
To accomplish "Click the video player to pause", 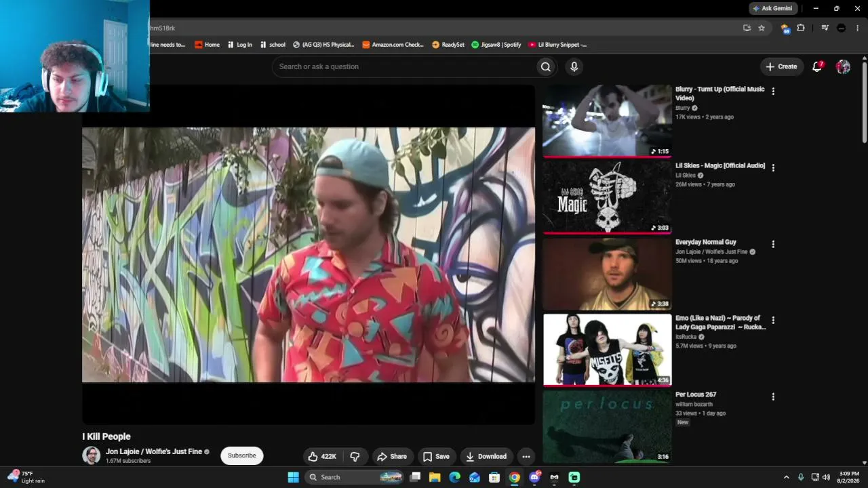I will (x=309, y=255).
